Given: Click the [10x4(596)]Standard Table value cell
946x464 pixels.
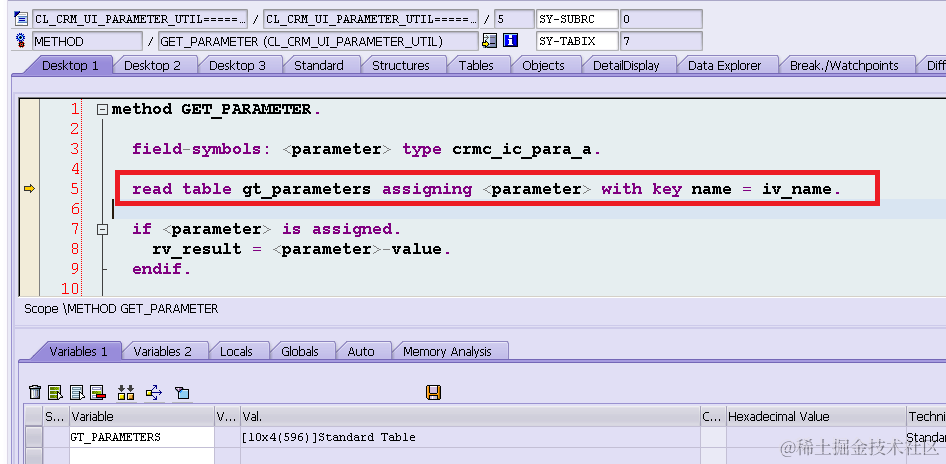Looking at the screenshot, I should [471, 437].
